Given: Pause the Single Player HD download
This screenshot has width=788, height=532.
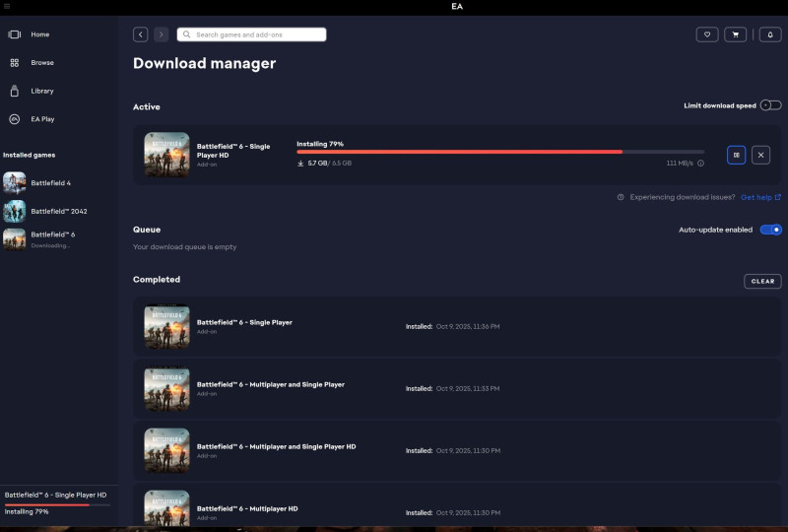Looking at the screenshot, I should (736, 155).
